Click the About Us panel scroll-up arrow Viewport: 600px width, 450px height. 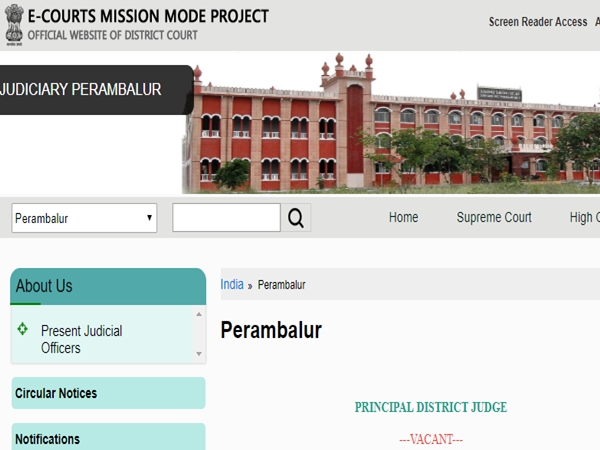(x=199, y=313)
